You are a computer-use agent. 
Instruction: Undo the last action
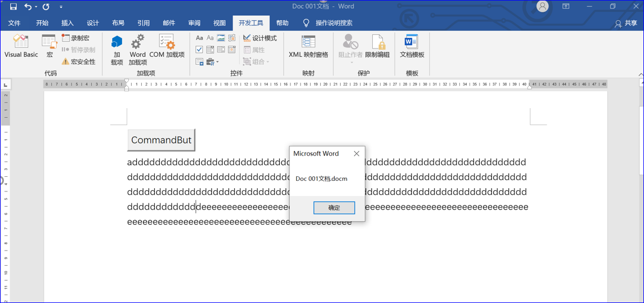click(28, 7)
